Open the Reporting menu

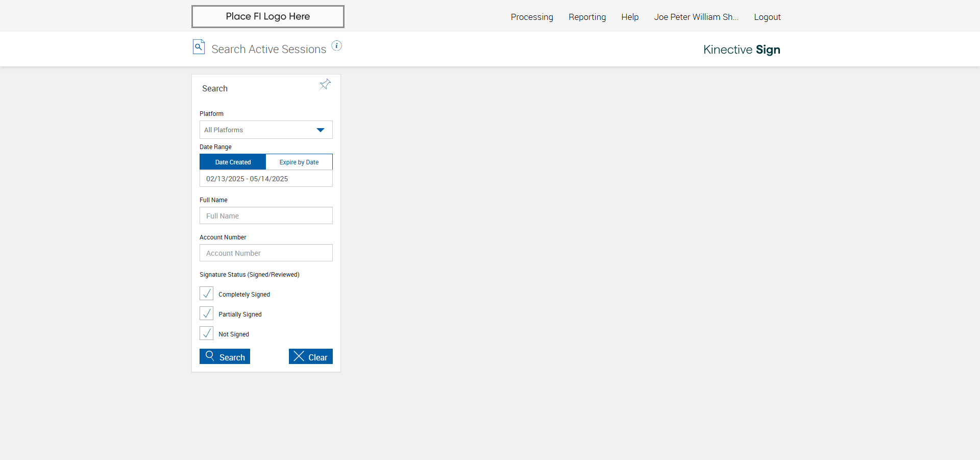587,17
